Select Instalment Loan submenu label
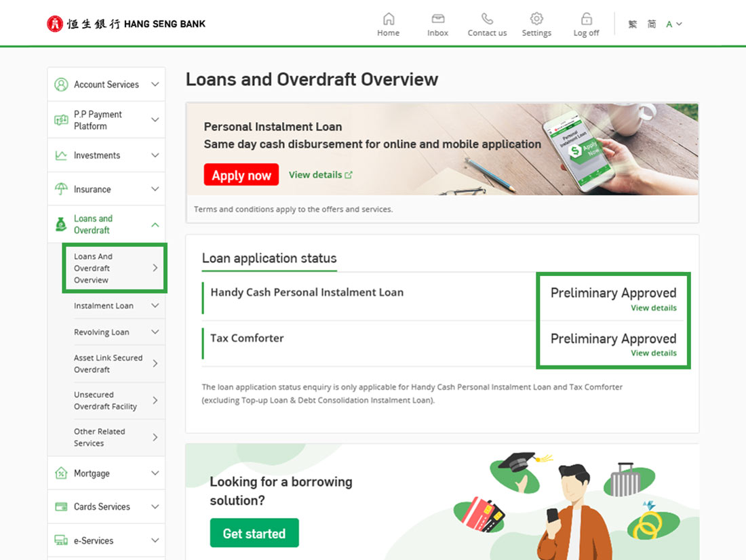This screenshot has height=560, width=746. click(x=104, y=306)
